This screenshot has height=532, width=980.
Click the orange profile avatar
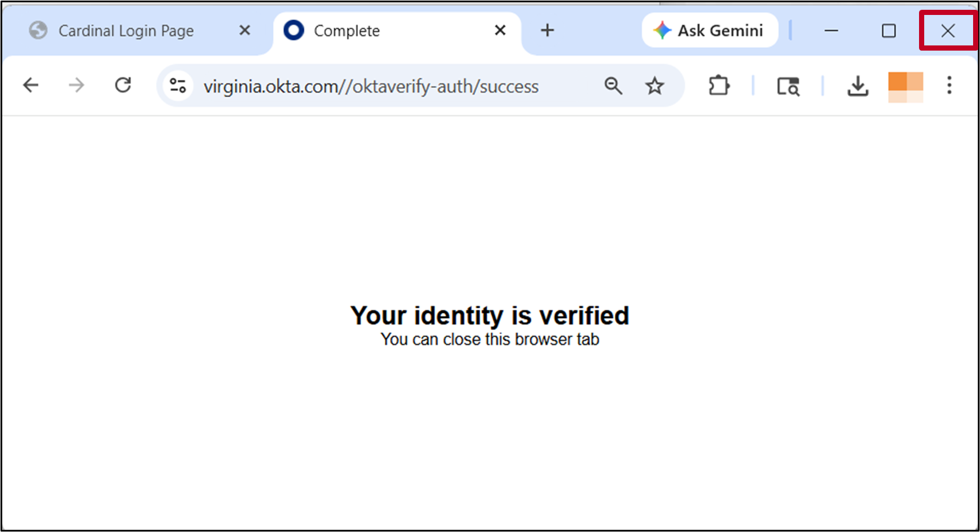click(905, 87)
